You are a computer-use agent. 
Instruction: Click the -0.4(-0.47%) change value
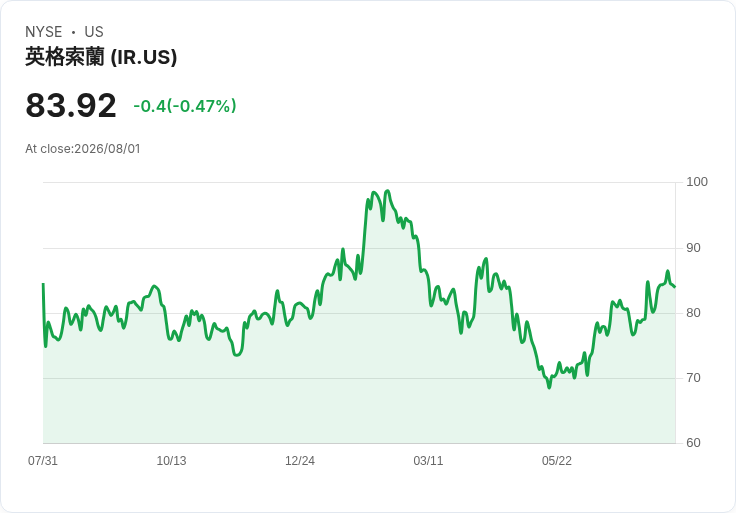click(185, 106)
